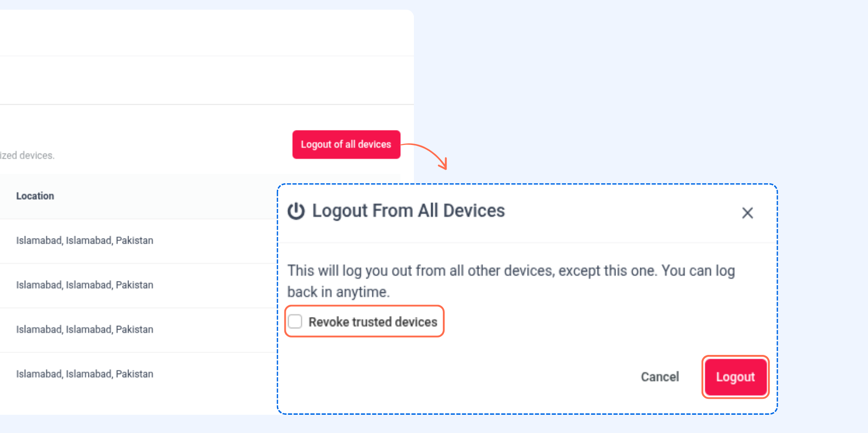868x433 pixels.
Task: Close the Logout From All Devices dialog
Action: [747, 213]
